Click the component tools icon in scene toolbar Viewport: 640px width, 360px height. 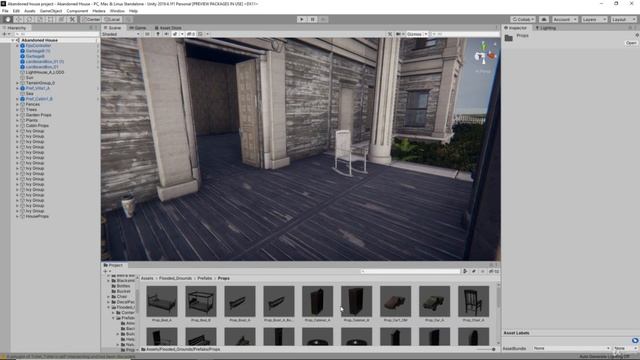(390, 34)
